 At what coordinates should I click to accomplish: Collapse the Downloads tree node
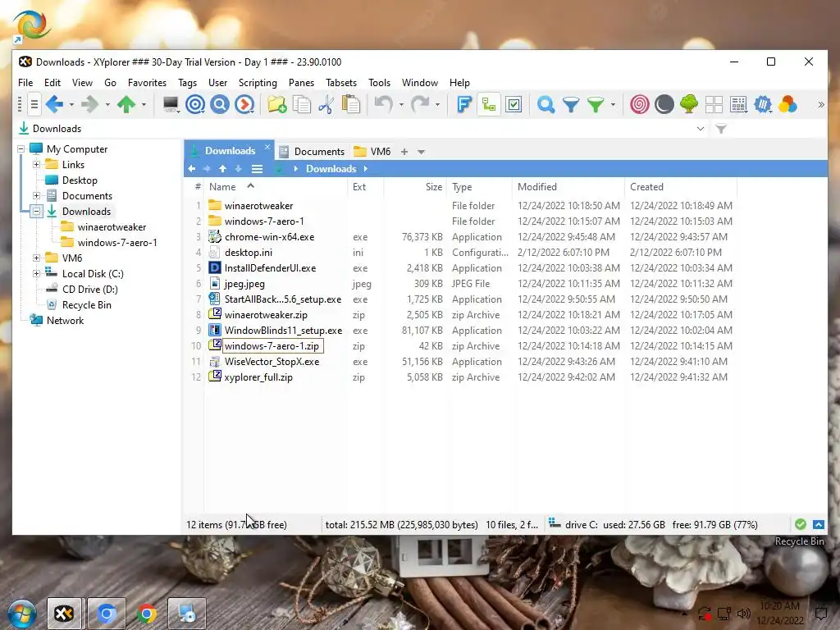[36, 211]
